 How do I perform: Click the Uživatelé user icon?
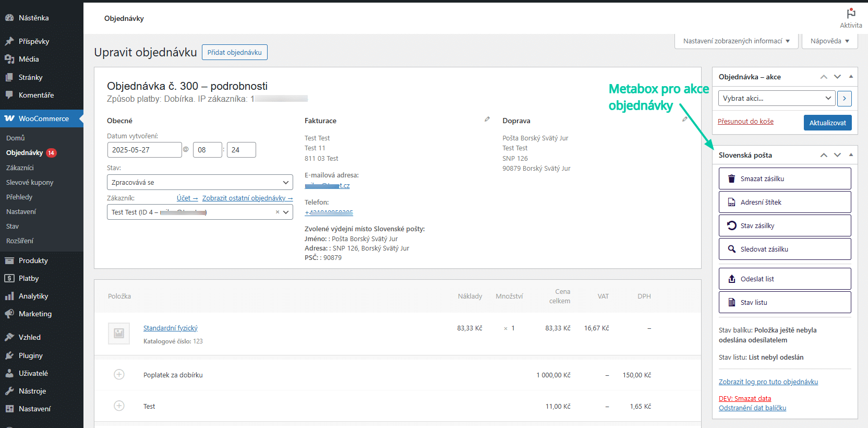9,373
